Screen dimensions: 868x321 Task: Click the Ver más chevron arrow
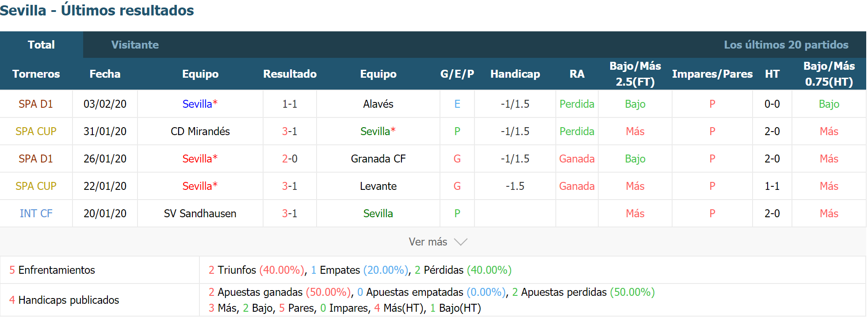[x=461, y=242]
